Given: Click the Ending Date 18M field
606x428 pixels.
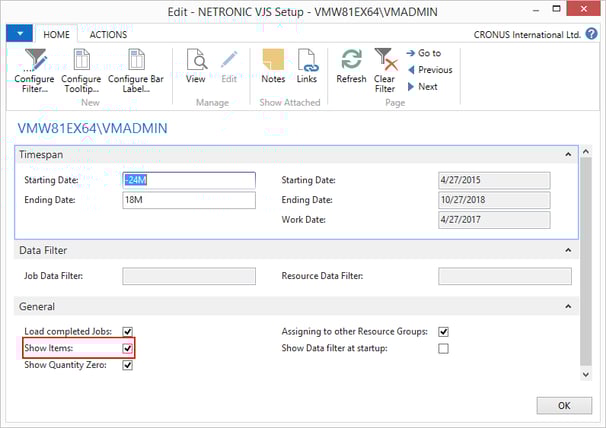Looking at the screenshot, I should pyautogui.click(x=189, y=200).
